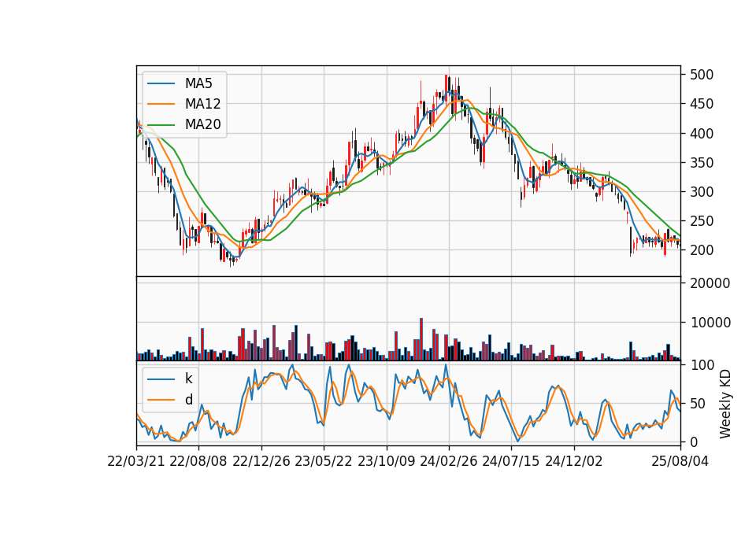756x543 pixels.
Task: Click the 25/08/04 date label
Action: click(680, 462)
